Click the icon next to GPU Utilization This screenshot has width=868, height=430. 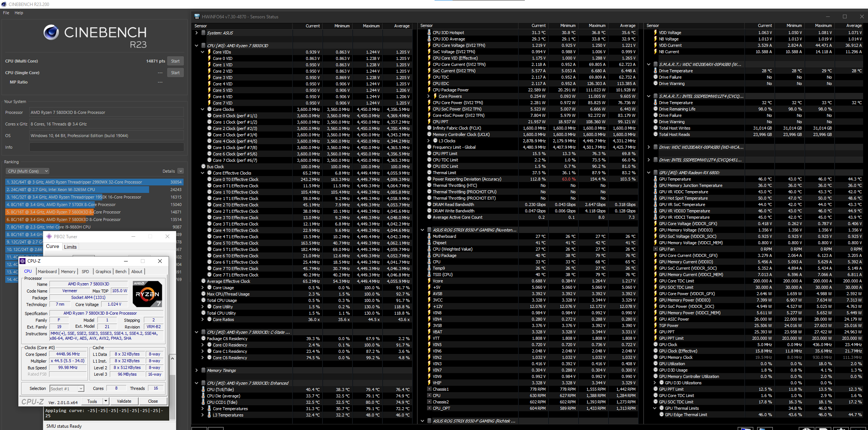(x=656, y=364)
